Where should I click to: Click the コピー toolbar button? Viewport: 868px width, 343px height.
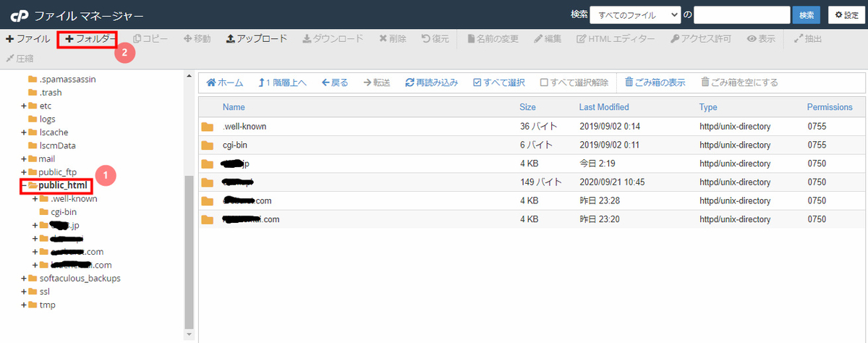point(150,38)
